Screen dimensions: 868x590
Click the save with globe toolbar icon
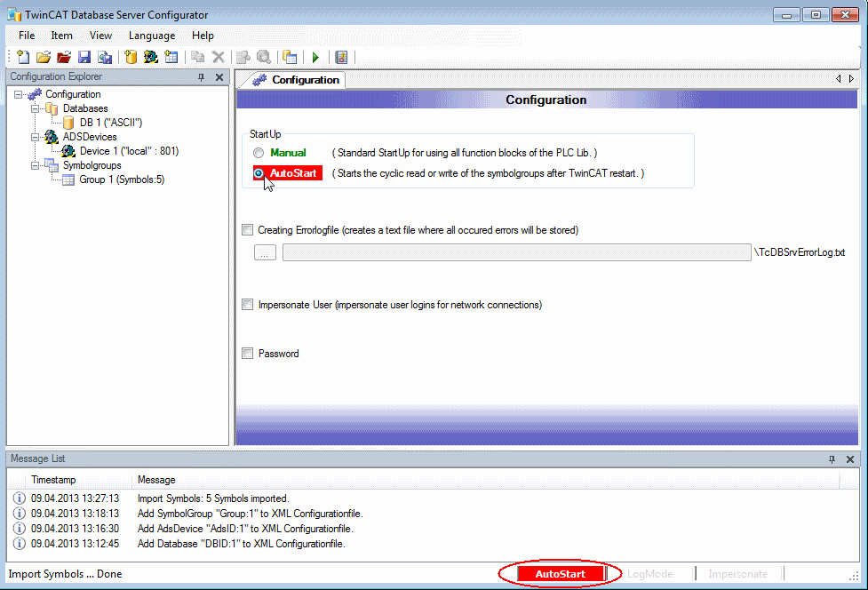click(x=105, y=57)
